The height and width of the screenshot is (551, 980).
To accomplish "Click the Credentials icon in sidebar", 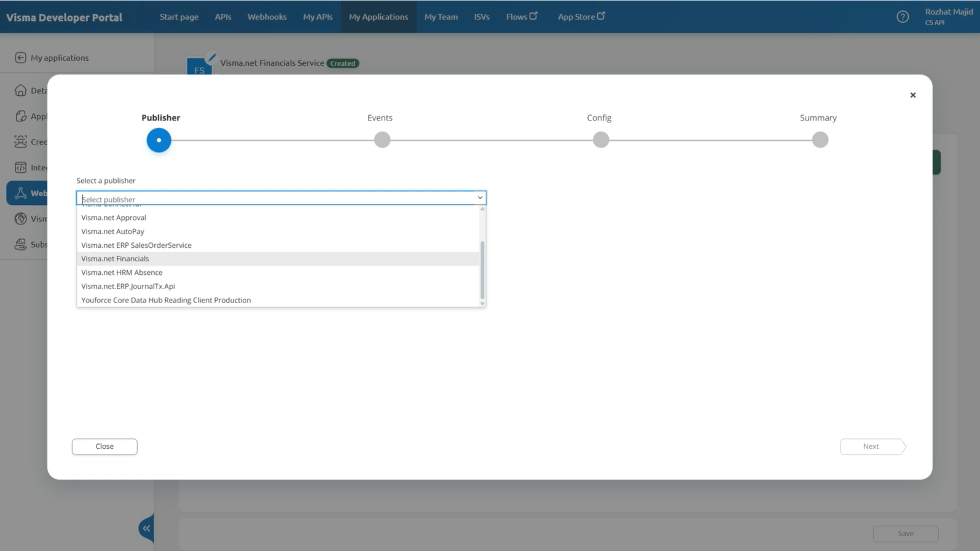I will pyautogui.click(x=20, y=142).
